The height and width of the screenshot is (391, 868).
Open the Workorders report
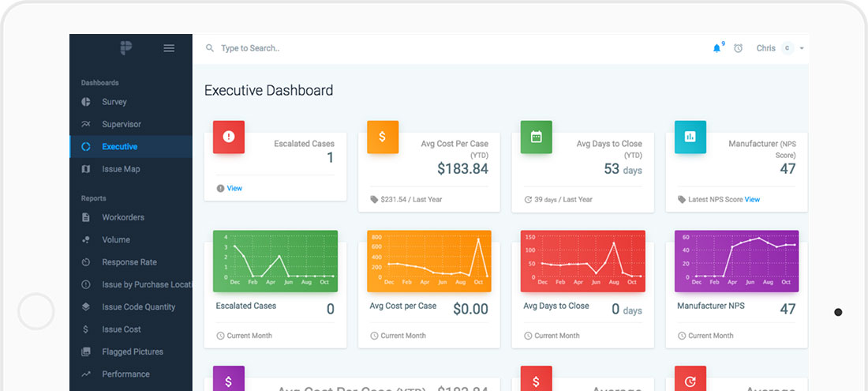pyautogui.click(x=131, y=217)
